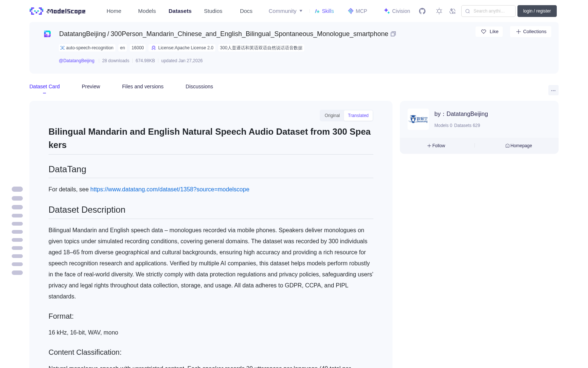The height and width of the screenshot is (368, 588).
Task: Jump using the first outline marker in sidebar
Action: click(x=17, y=189)
